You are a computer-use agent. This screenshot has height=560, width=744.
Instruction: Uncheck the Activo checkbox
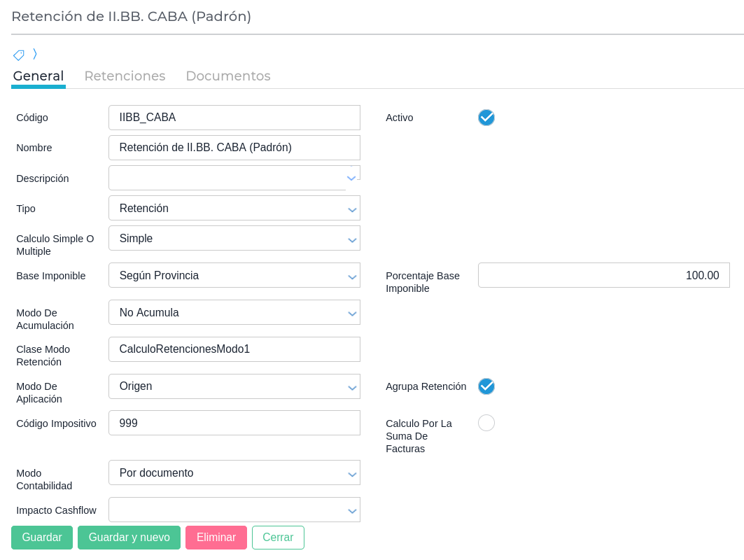(486, 118)
